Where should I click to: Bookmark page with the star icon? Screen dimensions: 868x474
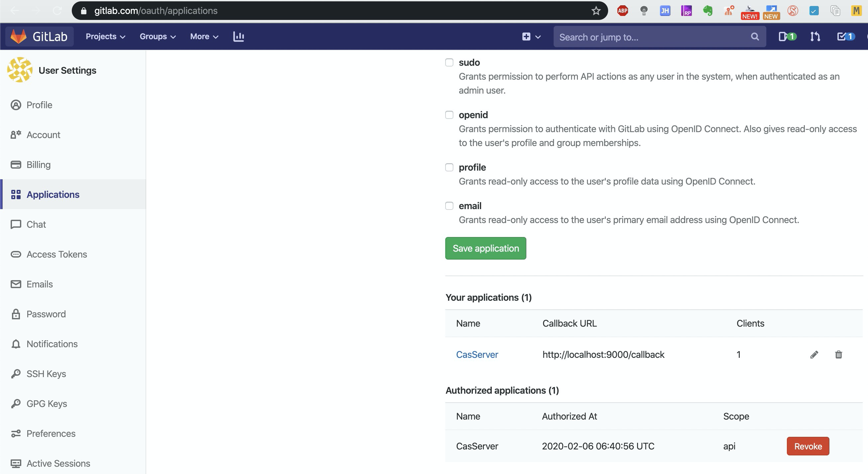[x=596, y=11]
